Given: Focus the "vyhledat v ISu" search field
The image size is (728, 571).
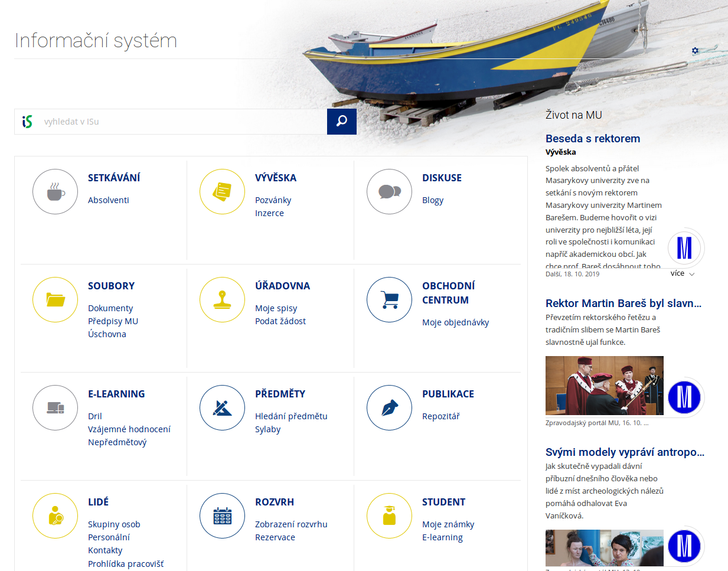Looking at the screenshot, I should [x=183, y=122].
